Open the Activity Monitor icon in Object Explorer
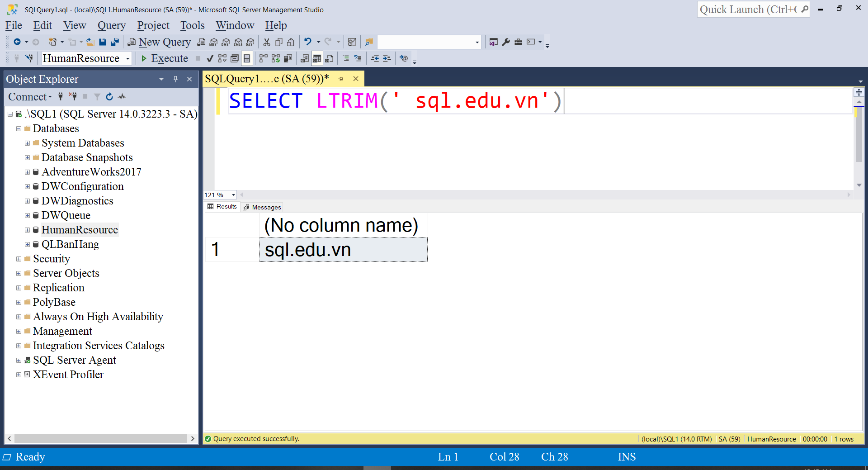Viewport: 868px width, 470px height. pyautogui.click(x=122, y=97)
